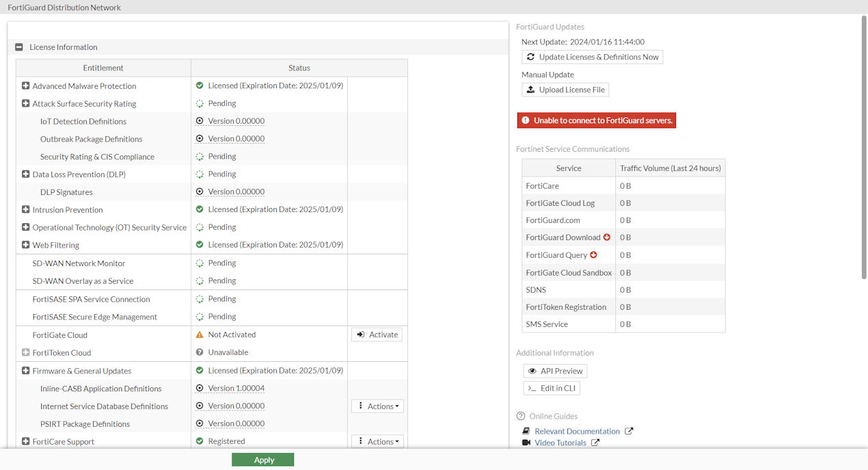The image size is (868, 470).
Task: Click the FortiCare service row
Action: [x=623, y=185]
